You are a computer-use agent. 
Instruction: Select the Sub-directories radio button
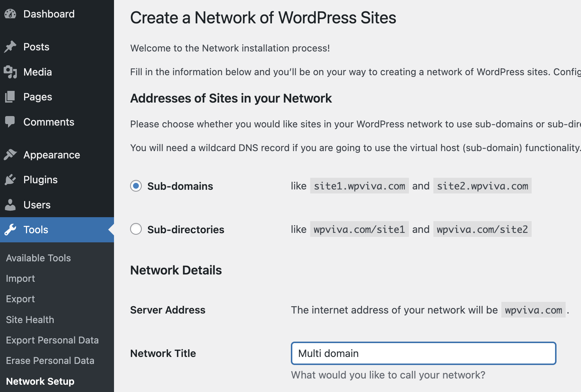coord(136,229)
